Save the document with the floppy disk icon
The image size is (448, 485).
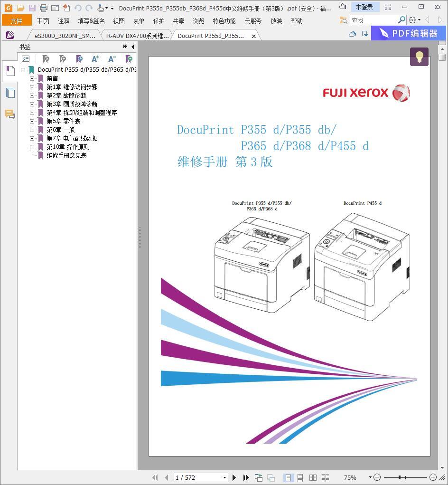click(x=32, y=8)
